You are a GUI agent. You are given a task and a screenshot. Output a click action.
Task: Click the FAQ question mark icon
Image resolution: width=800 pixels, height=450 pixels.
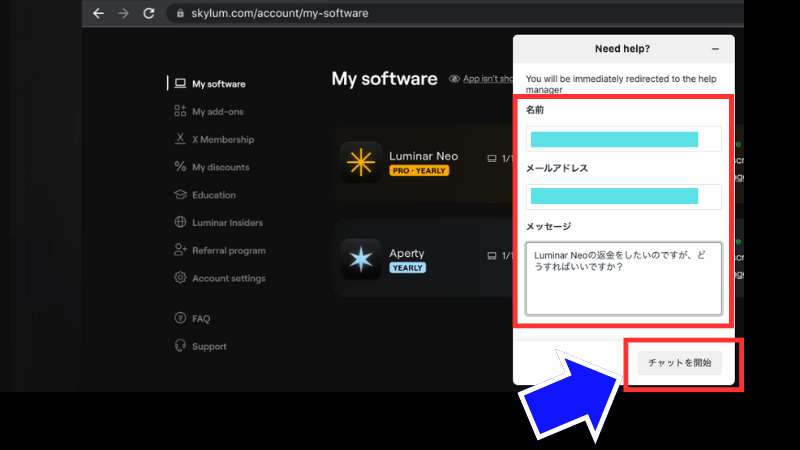[180, 318]
